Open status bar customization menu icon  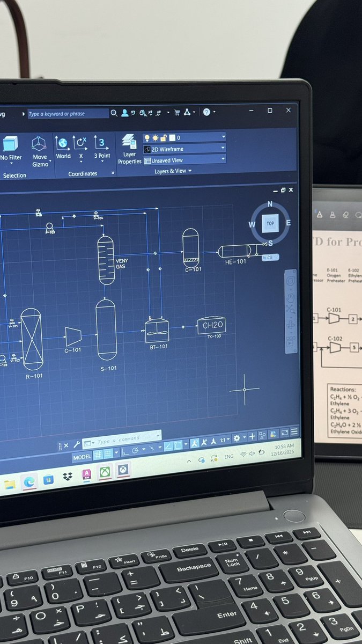point(294,432)
